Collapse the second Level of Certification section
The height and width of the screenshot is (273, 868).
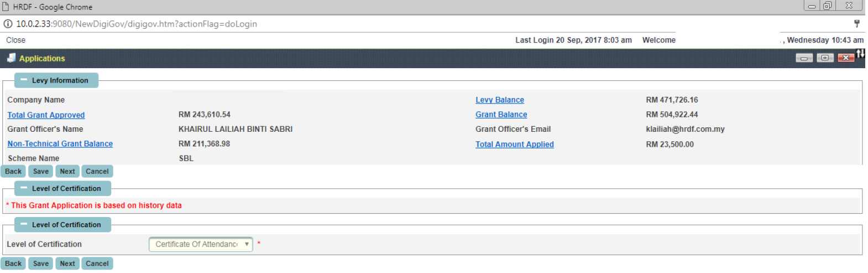point(24,224)
